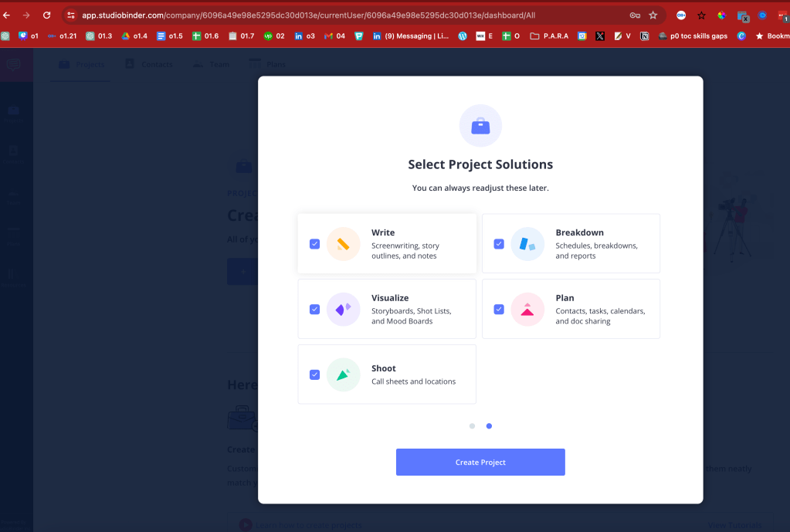The width and height of the screenshot is (790, 532).
Task: Click "Storyboards, Shot Lists, and Mood Boards" text
Action: click(411, 317)
